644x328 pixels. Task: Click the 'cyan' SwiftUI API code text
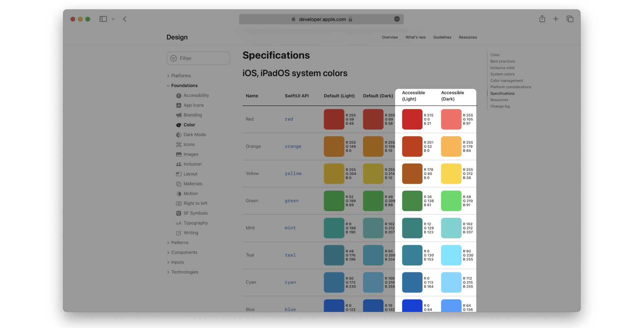[290, 282]
